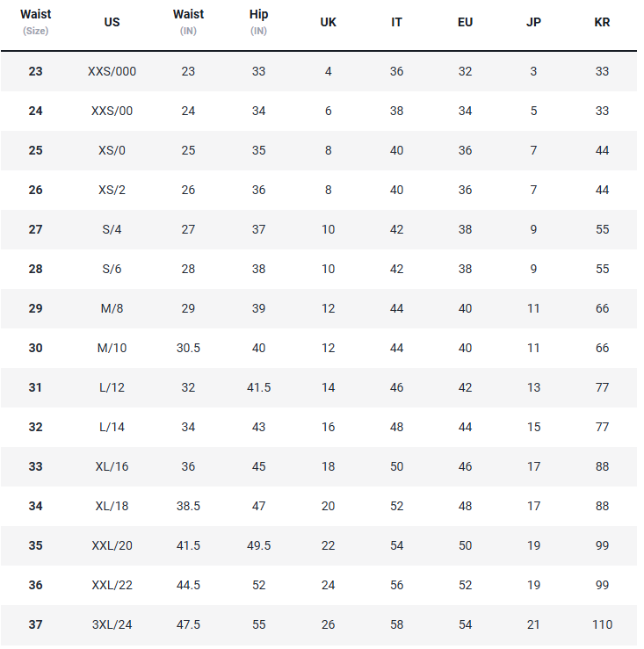Select the UK column header

(328, 22)
